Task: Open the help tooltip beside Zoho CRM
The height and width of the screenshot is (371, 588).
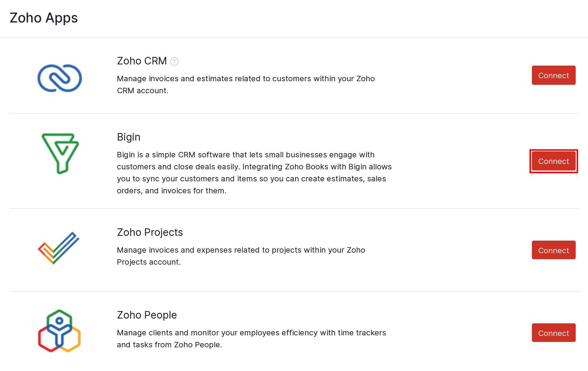Action: click(174, 61)
